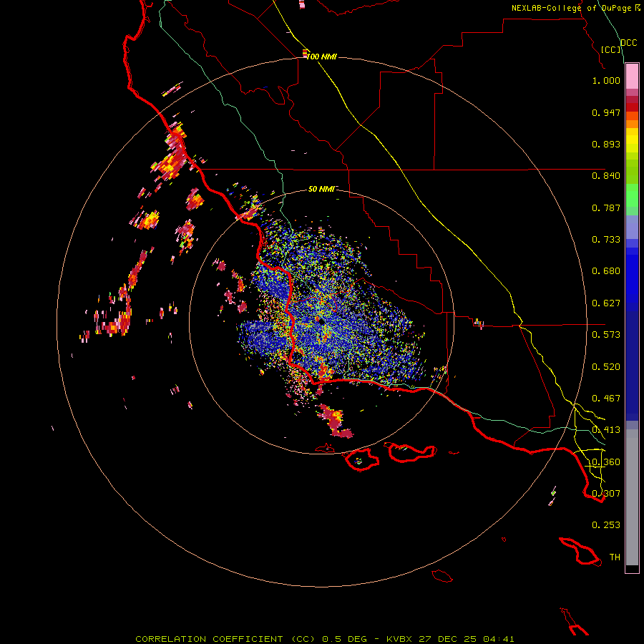This screenshot has width=644, height=644.
Task: Click the 0.573 scale value
Action: (x=606, y=335)
